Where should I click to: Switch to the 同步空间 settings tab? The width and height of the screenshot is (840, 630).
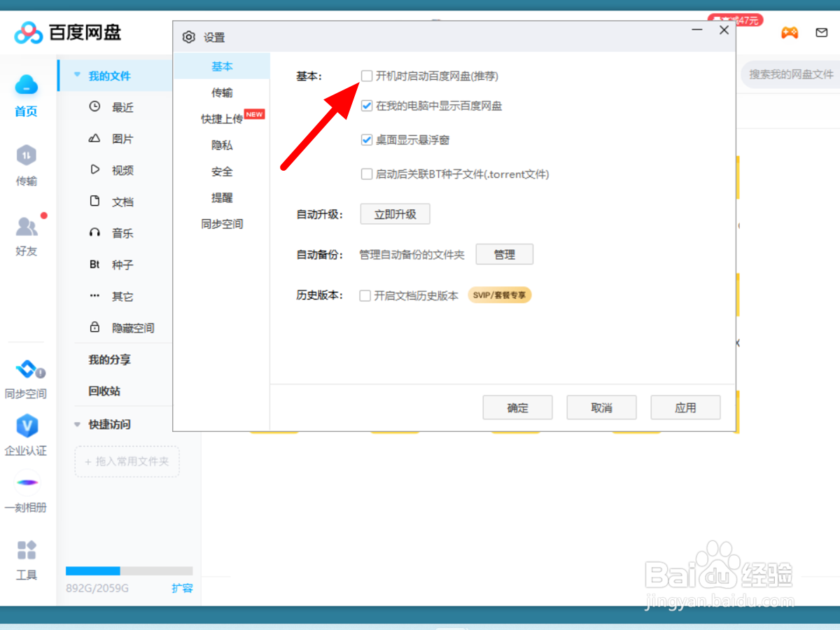coord(222,224)
